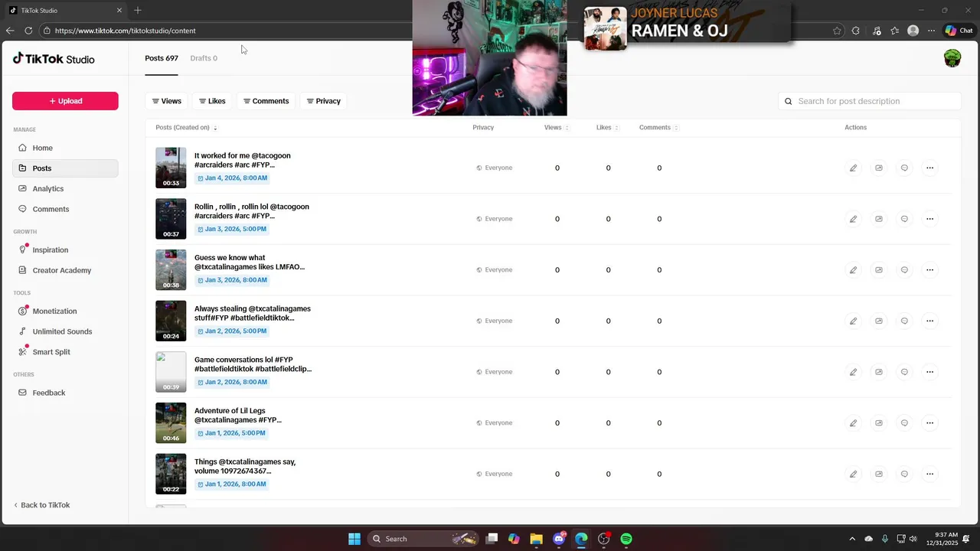This screenshot has height=551, width=980.
Task: Open comments for "Adventure of Lil Legs" post
Action: (x=904, y=423)
